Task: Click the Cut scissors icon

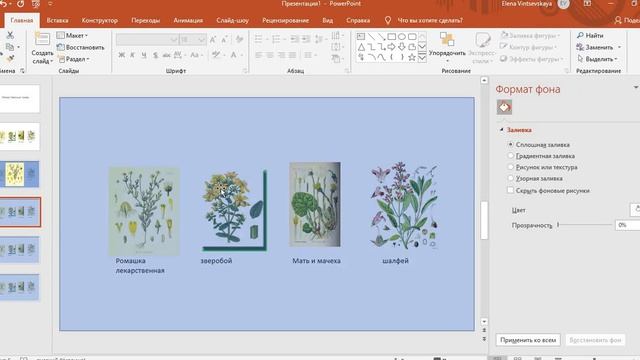Action: 10,36
